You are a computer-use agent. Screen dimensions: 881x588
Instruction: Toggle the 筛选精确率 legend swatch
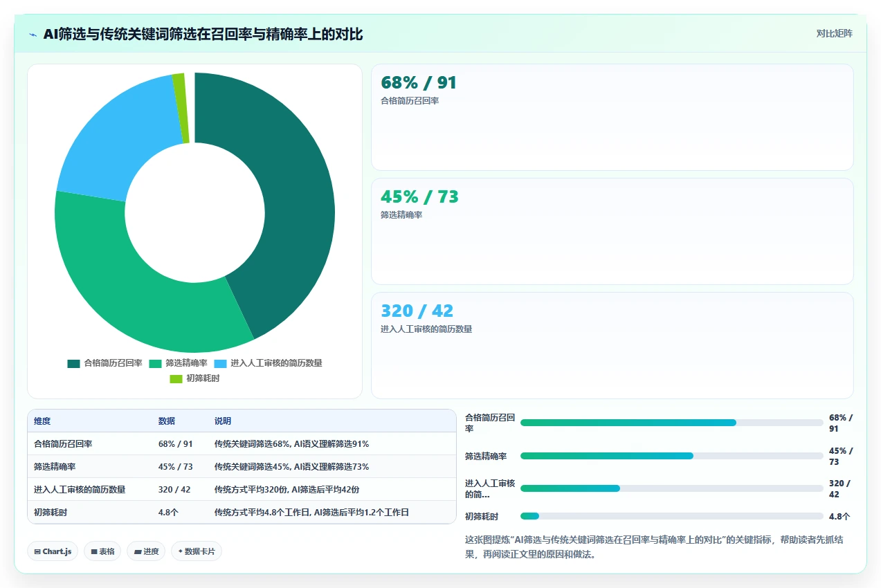tap(155, 363)
